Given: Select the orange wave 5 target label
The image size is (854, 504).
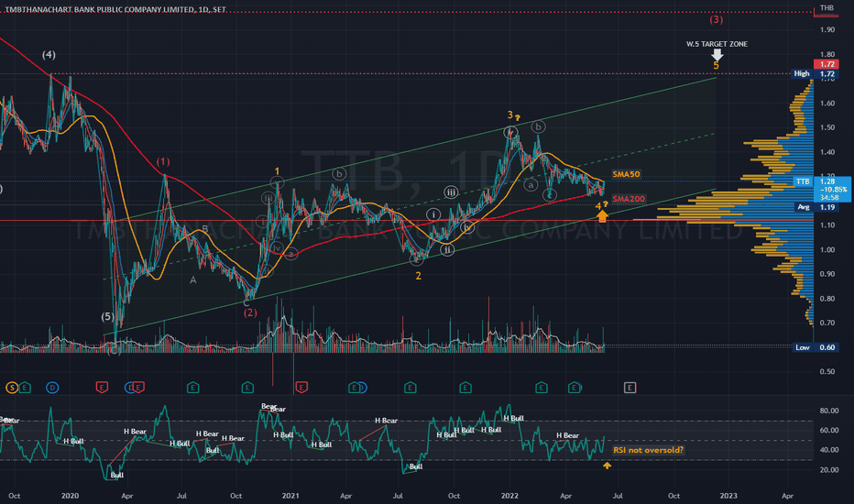Looking at the screenshot, I should click(x=717, y=66).
